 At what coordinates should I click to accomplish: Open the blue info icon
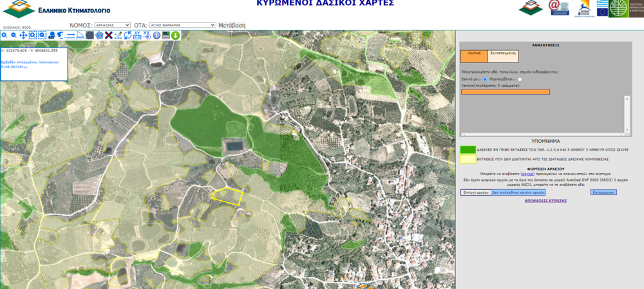(x=156, y=35)
